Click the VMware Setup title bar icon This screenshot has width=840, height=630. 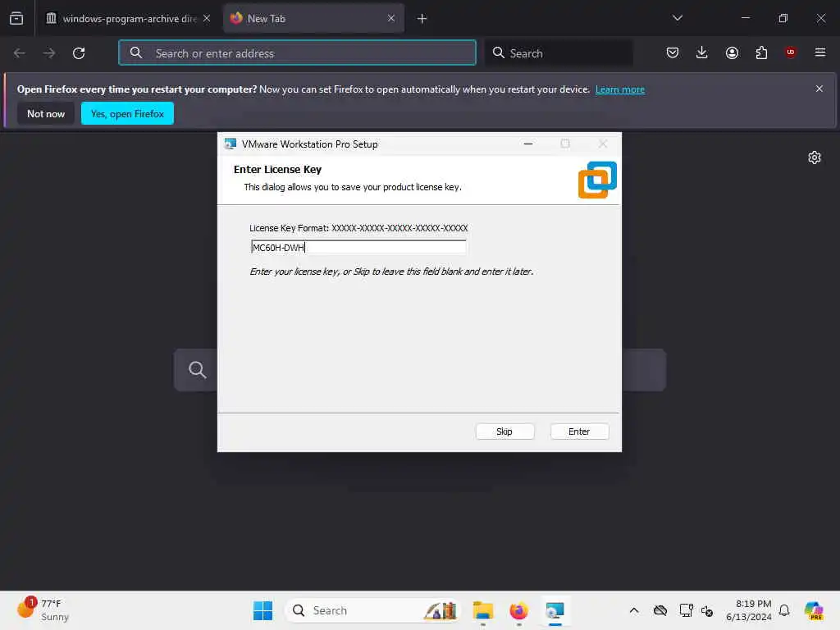(231, 144)
